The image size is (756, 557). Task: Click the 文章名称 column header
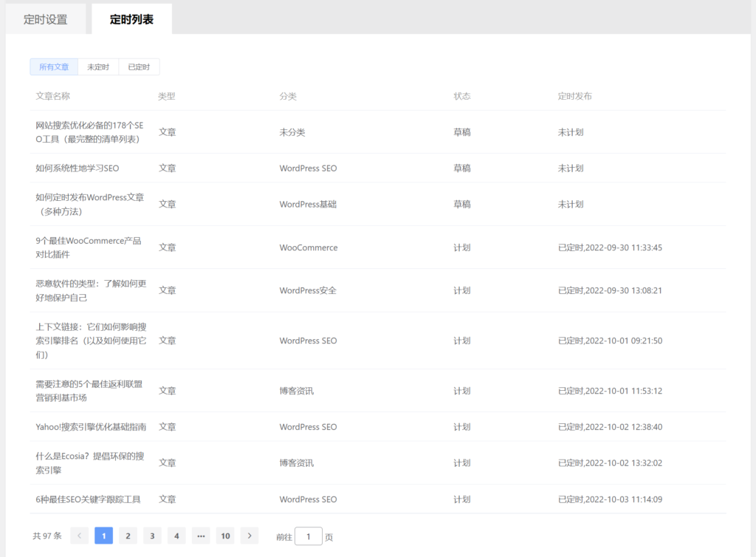pyautogui.click(x=53, y=97)
